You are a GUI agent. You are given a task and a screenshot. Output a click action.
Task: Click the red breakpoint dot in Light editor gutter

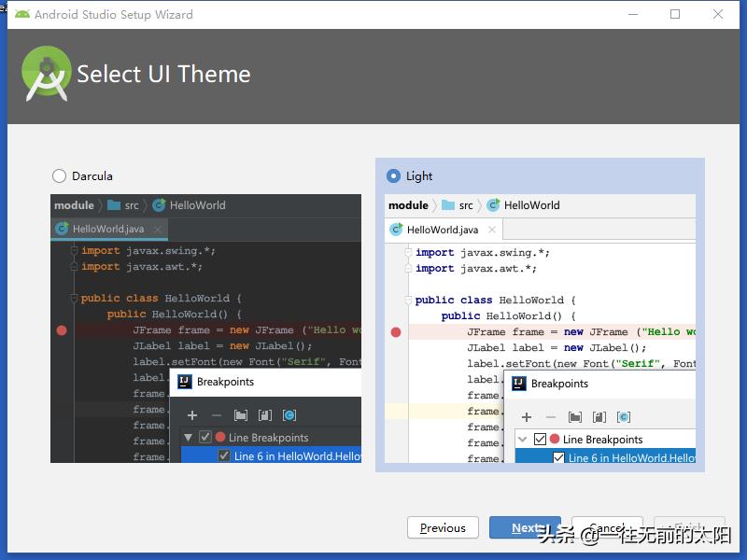(x=396, y=331)
